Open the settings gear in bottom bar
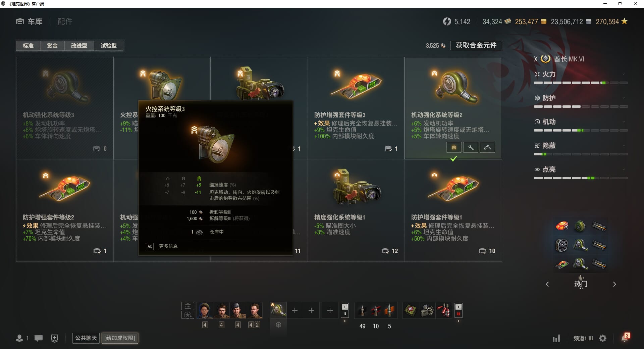This screenshot has width=644, height=349. click(603, 338)
